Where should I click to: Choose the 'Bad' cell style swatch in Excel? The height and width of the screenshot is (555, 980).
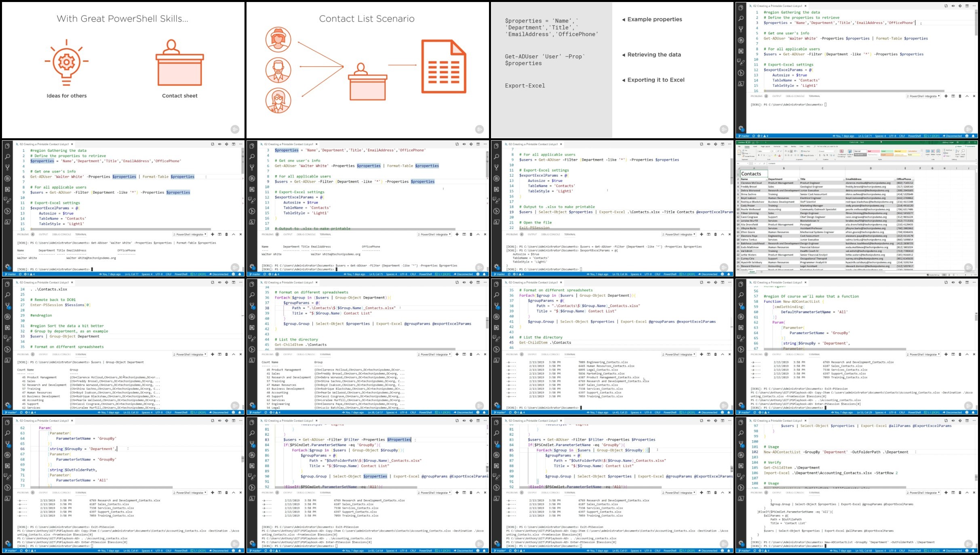pyautogui.click(x=874, y=151)
